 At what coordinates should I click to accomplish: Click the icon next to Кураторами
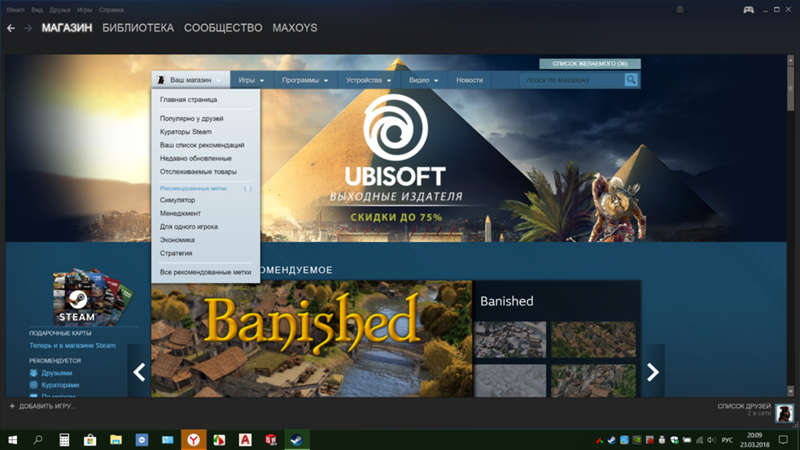click(x=34, y=385)
